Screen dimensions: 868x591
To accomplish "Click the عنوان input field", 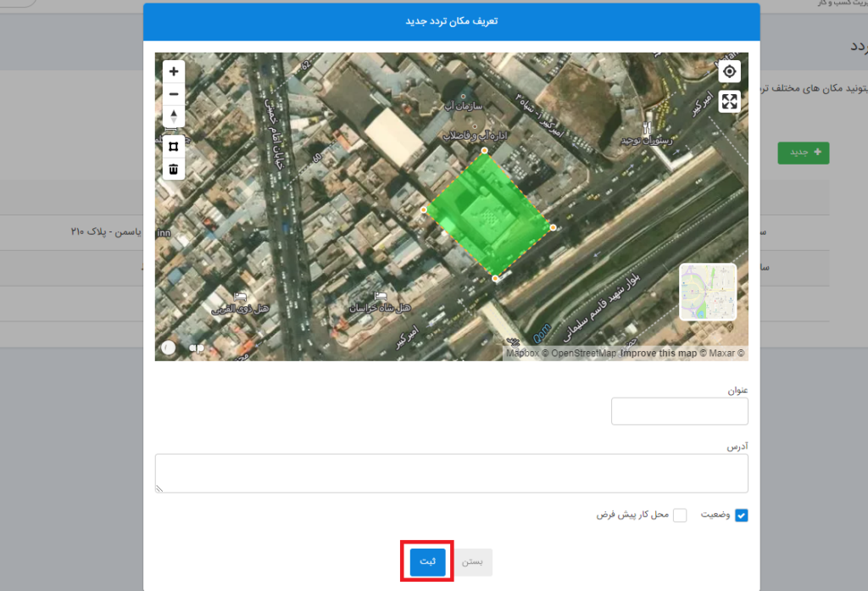I will click(x=679, y=412).
